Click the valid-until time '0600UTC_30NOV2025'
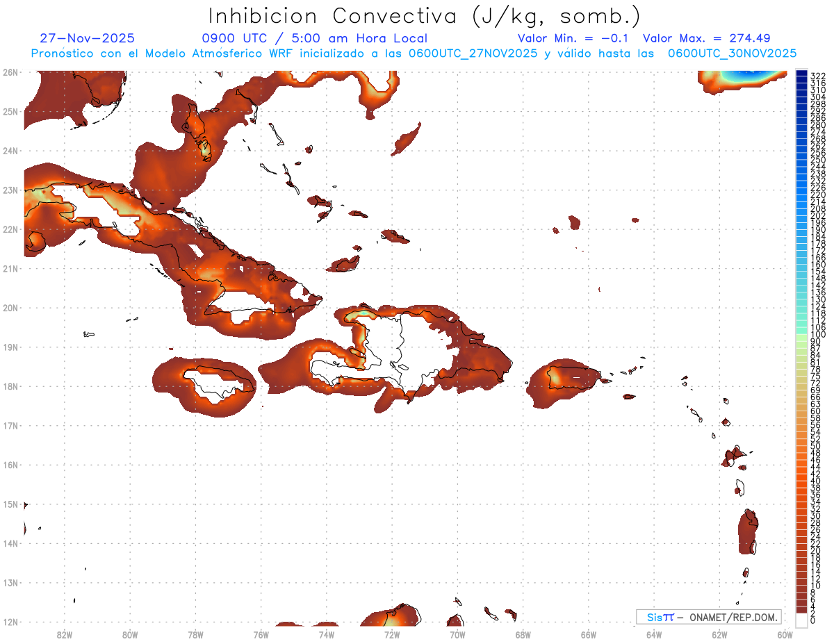This screenshot has width=834, height=644. pyautogui.click(x=732, y=53)
